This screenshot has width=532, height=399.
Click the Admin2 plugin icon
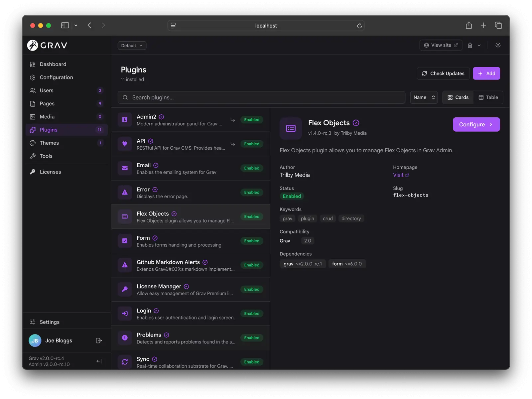[x=125, y=120]
